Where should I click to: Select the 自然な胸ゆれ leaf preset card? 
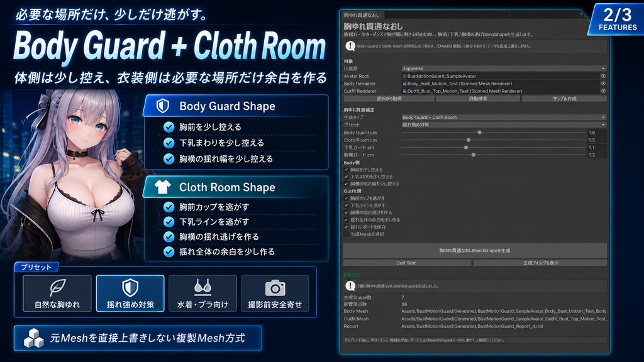coord(57,293)
